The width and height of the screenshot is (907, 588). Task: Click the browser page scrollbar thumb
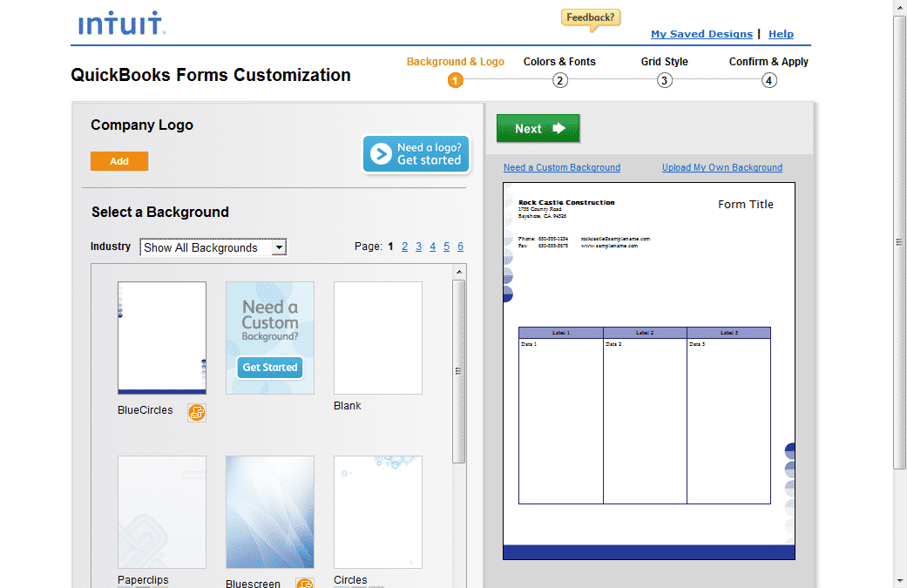(x=899, y=242)
